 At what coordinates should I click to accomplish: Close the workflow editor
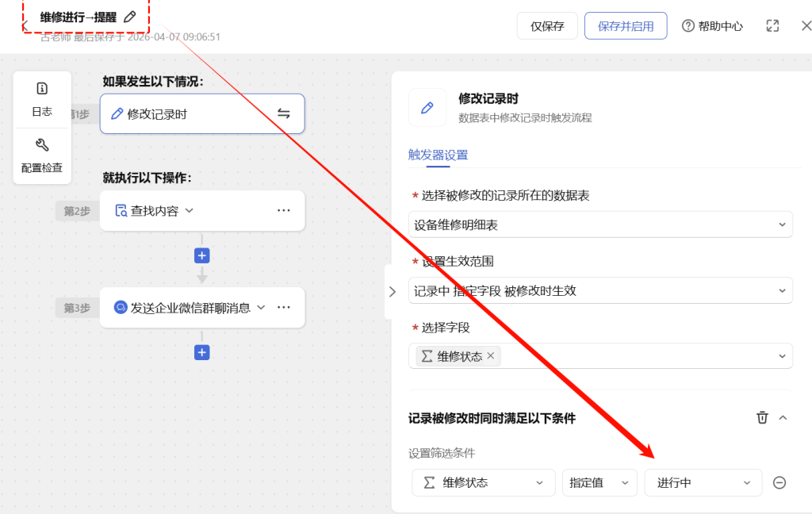coord(806,26)
